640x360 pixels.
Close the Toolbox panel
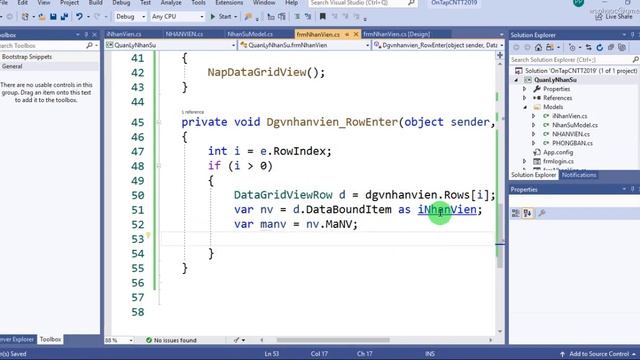point(95,35)
